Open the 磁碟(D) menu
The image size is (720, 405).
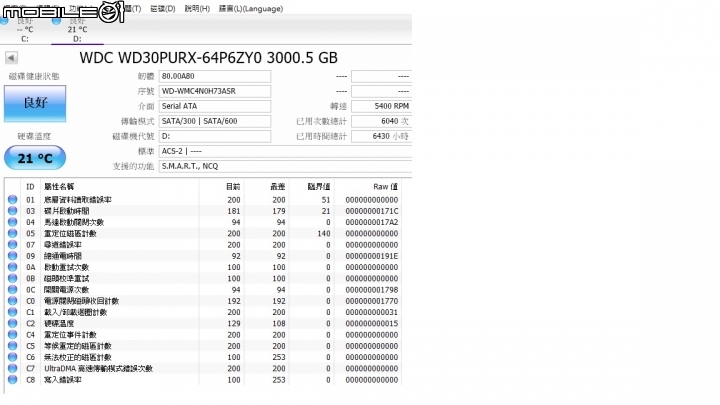point(163,9)
